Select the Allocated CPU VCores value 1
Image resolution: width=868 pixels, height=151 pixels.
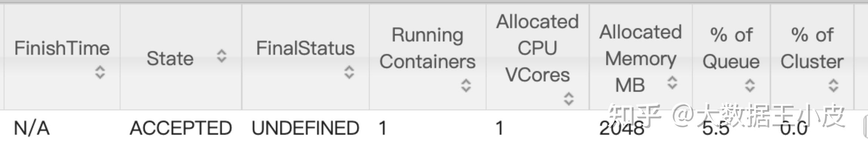coord(499,128)
